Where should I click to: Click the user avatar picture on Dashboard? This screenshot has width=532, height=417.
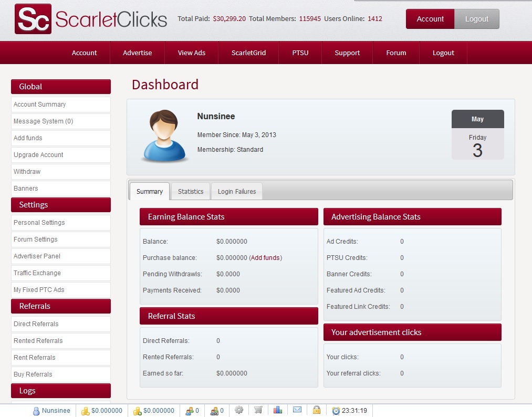164,135
